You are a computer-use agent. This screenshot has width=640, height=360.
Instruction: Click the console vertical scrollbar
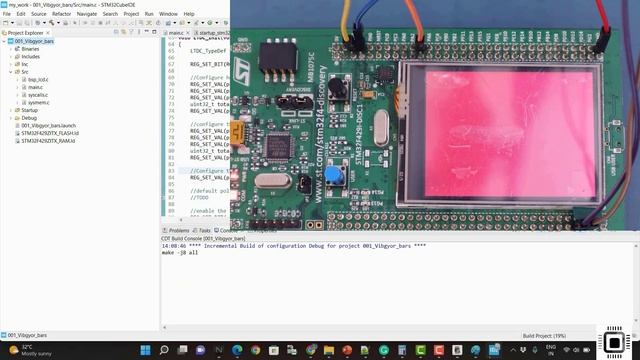pos(636,283)
